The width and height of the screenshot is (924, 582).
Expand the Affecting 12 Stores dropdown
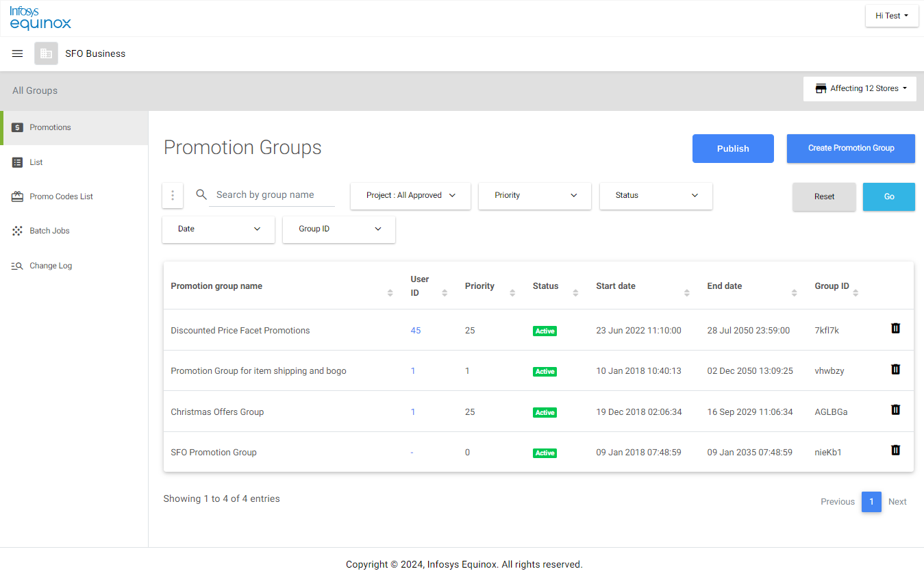click(x=860, y=89)
